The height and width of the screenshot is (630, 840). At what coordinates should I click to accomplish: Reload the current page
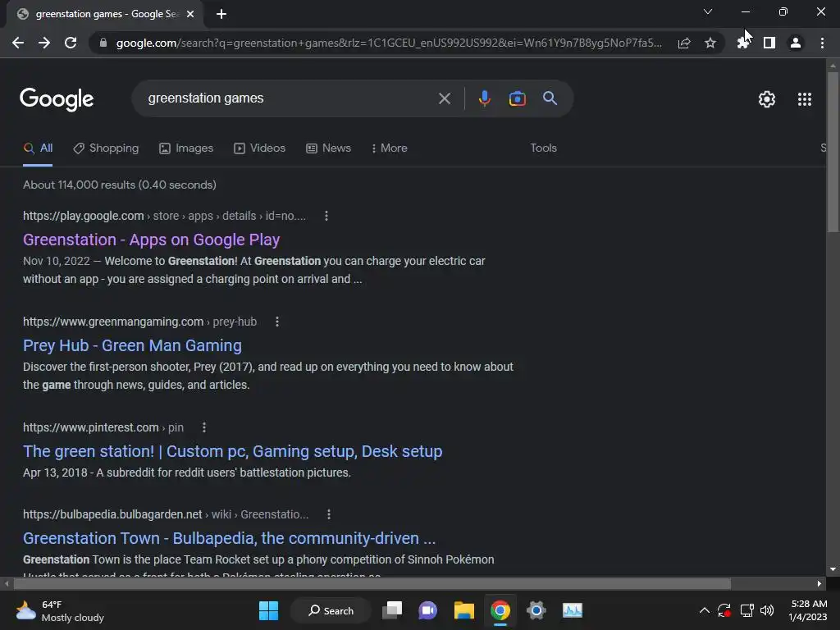pos(71,43)
